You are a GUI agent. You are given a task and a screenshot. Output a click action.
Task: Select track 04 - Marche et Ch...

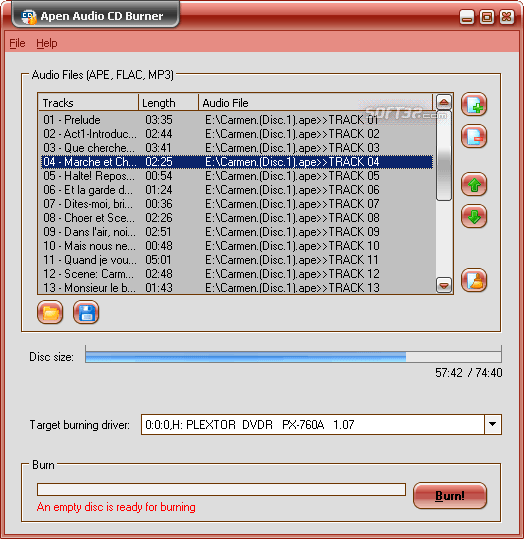tap(237, 162)
